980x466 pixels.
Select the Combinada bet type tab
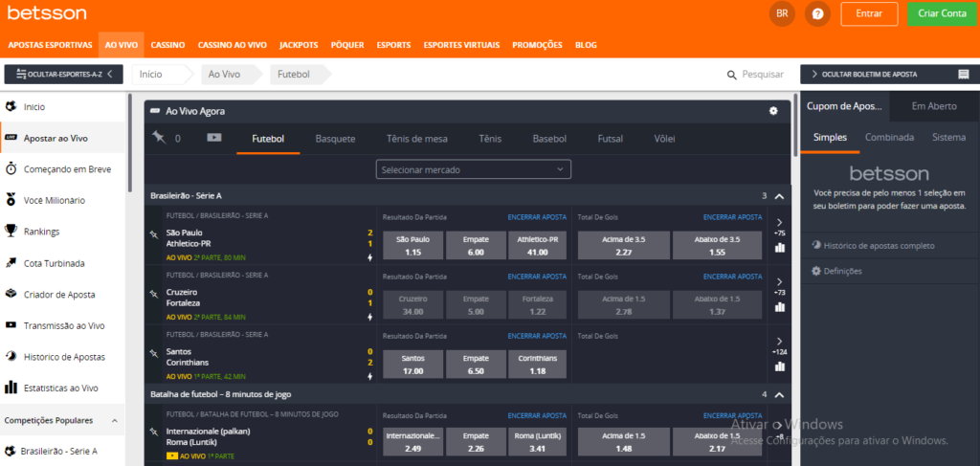tap(889, 138)
